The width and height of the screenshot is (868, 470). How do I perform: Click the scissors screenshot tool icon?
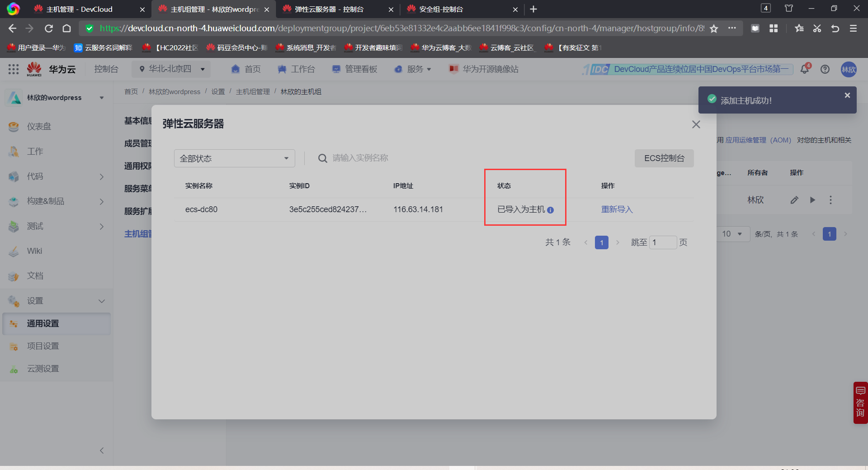pyautogui.click(x=817, y=28)
